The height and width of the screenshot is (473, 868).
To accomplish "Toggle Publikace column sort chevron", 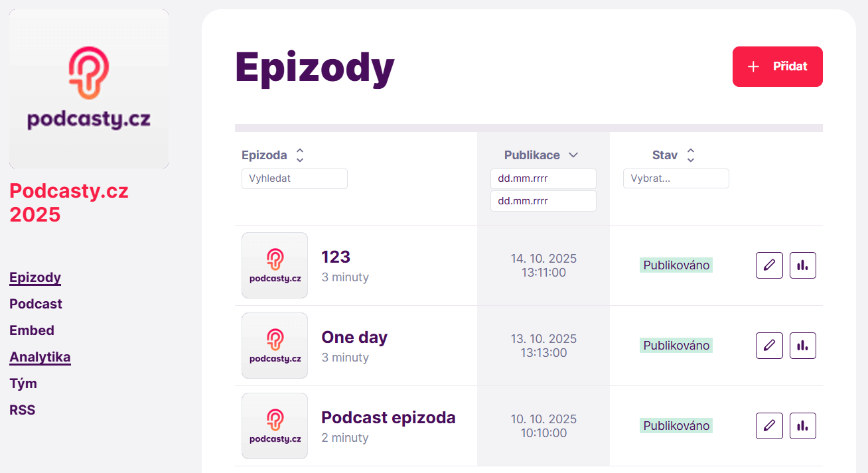I will [x=573, y=155].
